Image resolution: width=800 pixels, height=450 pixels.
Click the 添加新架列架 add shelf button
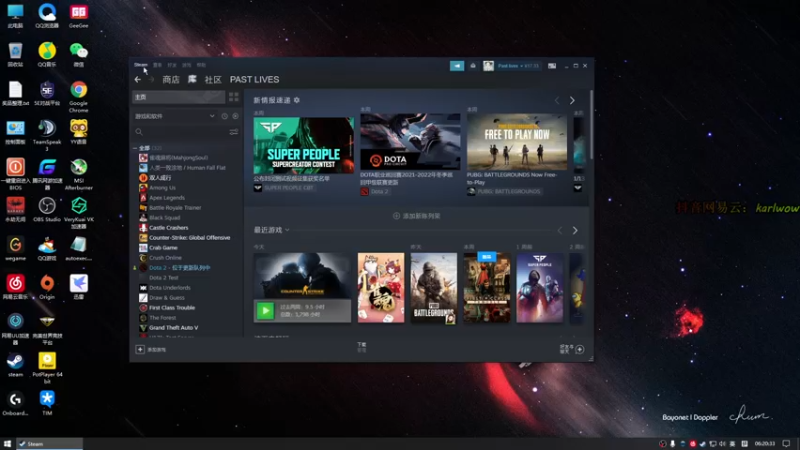click(x=416, y=216)
